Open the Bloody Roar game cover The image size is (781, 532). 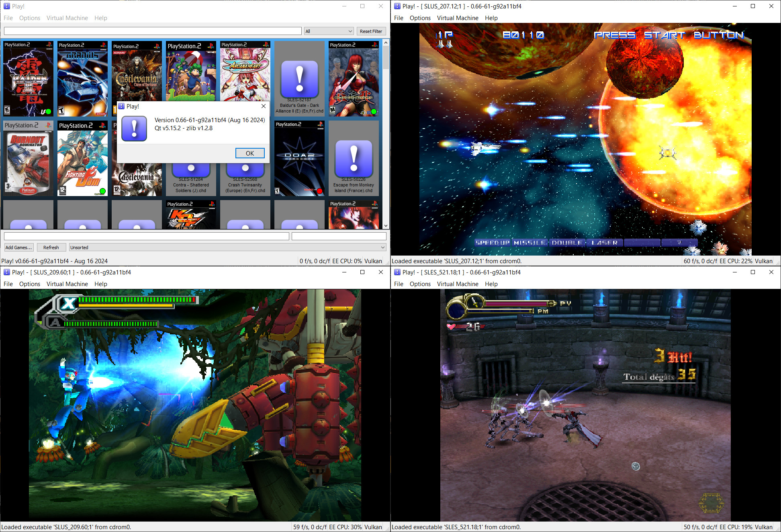click(354, 78)
